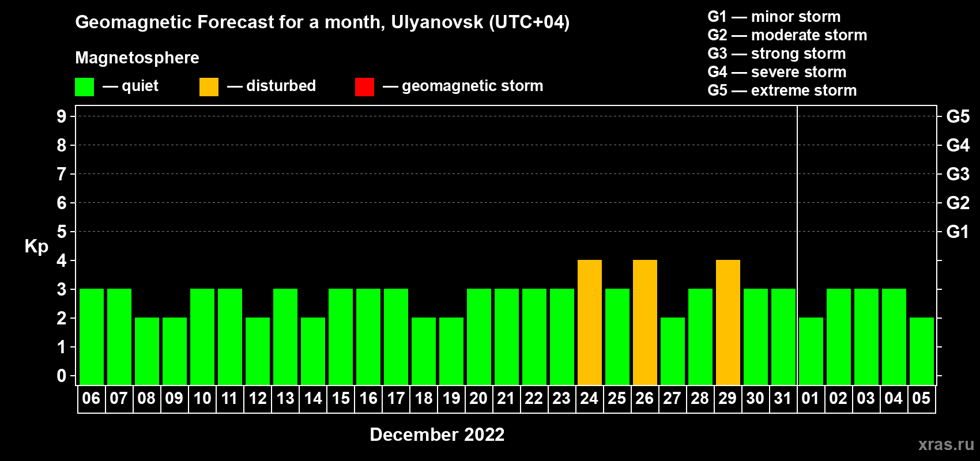Click the 'December 2022' month label

tap(437, 434)
